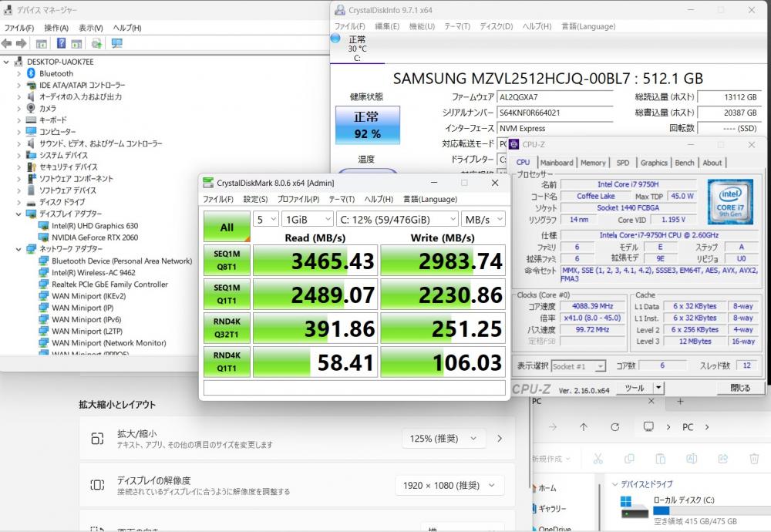Click the delete trash icon in File Explorer

click(x=754, y=459)
